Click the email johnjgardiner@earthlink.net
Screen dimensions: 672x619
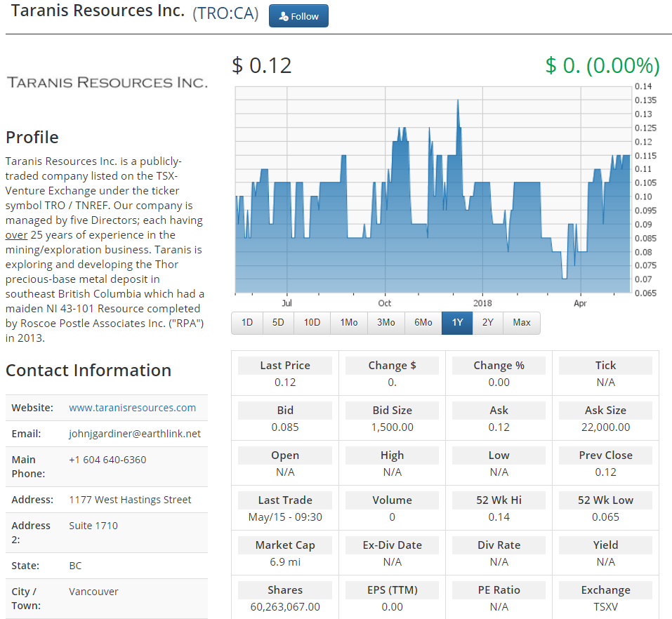tap(135, 434)
